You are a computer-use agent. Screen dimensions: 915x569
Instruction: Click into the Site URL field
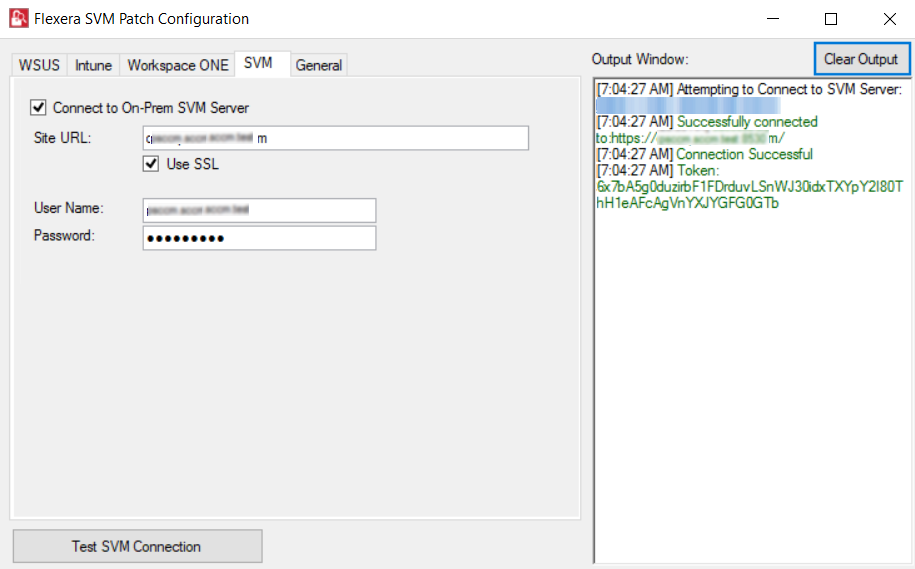(x=335, y=138)
